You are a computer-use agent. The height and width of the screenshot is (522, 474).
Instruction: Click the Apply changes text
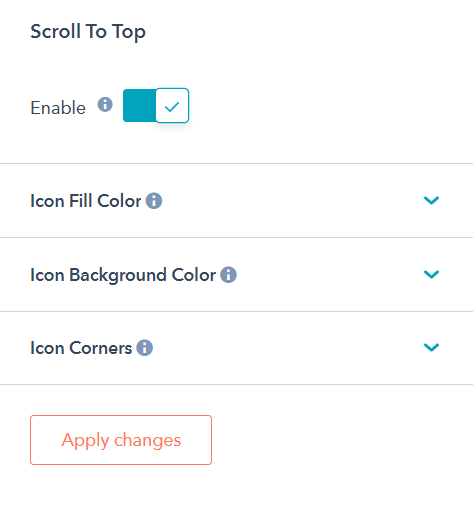pos(121,440)
